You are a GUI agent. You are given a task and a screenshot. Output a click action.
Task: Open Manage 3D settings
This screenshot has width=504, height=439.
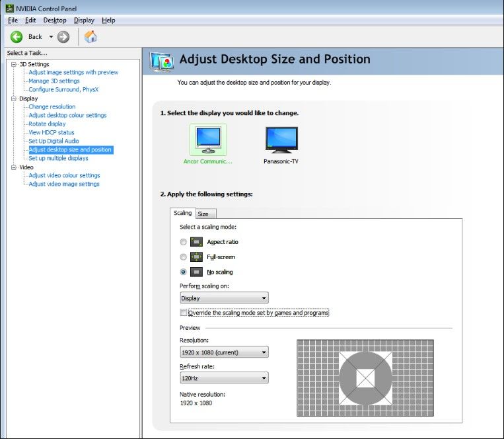click(x=54, y=81)
